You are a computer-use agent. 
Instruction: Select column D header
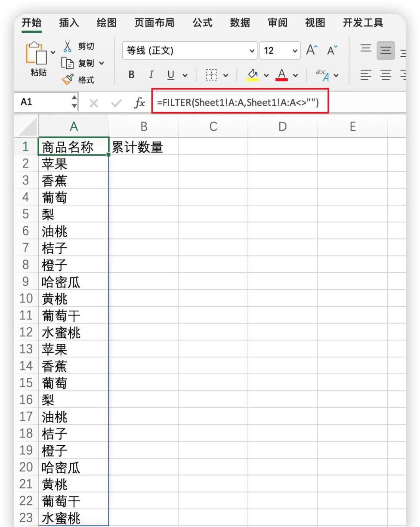[282, 126]
